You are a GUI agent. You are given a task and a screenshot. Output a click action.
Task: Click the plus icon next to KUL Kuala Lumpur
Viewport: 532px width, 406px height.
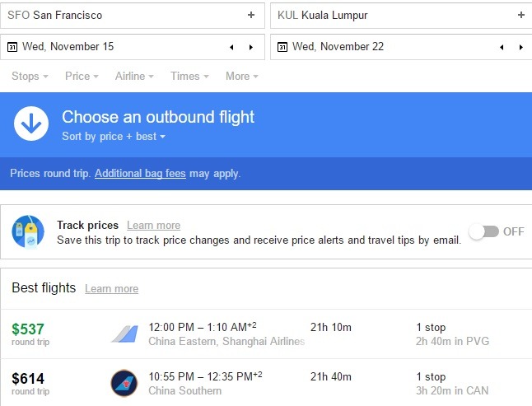pyautogui.click(x=521, y=15)
